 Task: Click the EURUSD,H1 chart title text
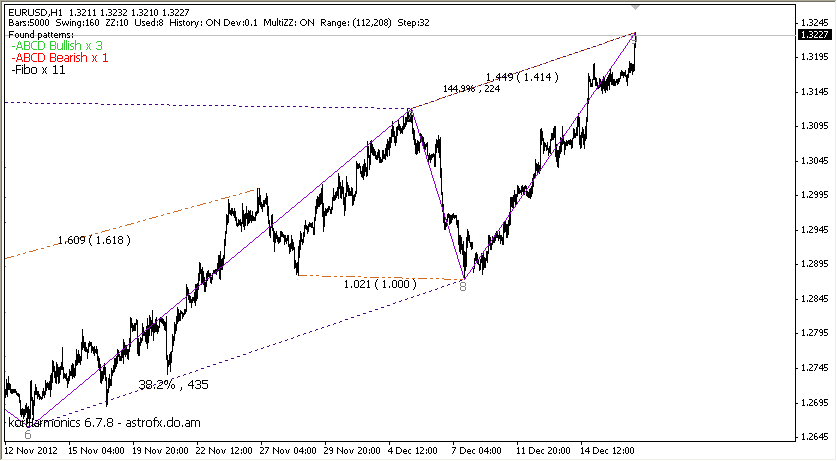[x=35, y=11]
